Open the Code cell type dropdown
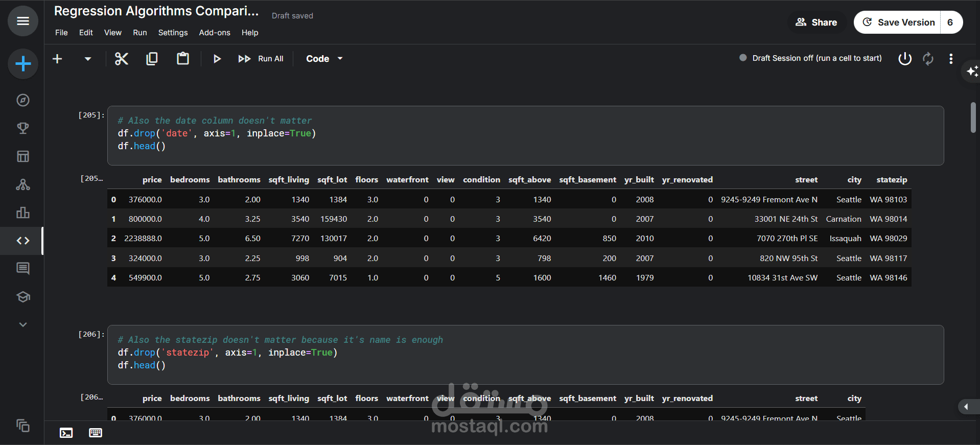The width and height of the screenshot is (980, 445). tap(324, 59)
